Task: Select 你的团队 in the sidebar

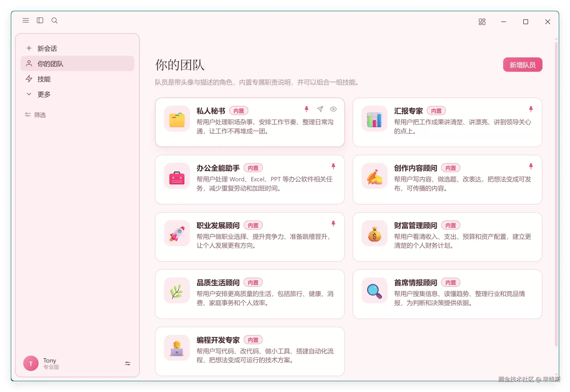Action: (x=77, y=64)
